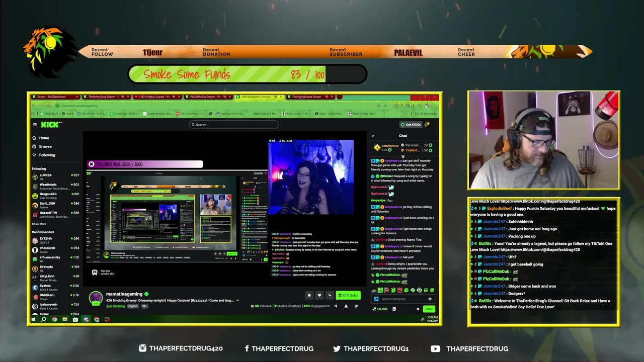Open chessbrah recommended channel
This screenshot has height=362, width=644.
56,249
